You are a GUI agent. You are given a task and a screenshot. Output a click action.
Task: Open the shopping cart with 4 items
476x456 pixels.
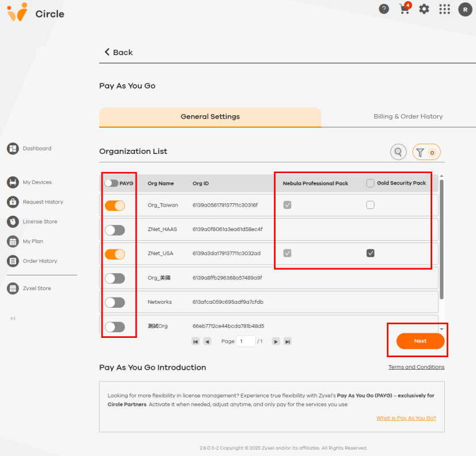(405, 9)
